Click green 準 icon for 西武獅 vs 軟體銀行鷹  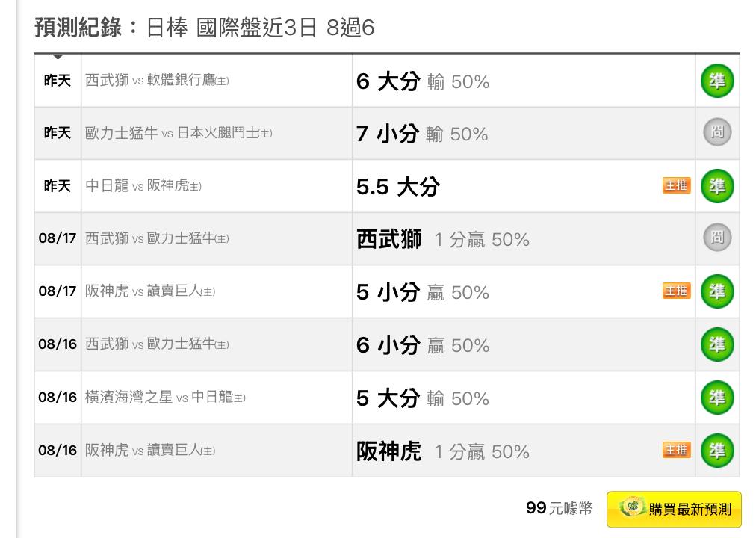[x=717, y=81]
